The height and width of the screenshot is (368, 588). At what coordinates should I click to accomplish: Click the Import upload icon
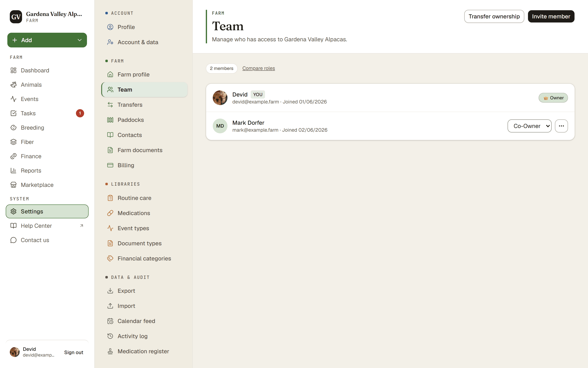[x=110, y=306]
